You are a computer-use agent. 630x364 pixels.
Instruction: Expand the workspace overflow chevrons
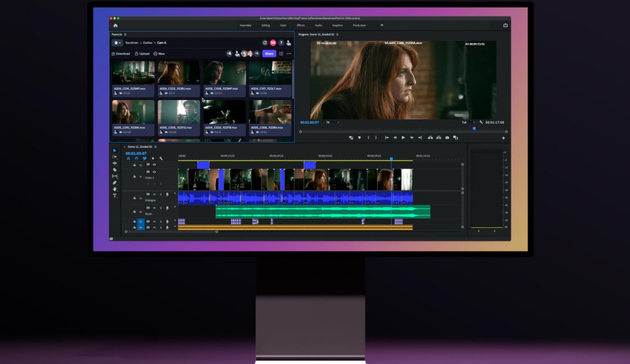click(x=382, y=25)
